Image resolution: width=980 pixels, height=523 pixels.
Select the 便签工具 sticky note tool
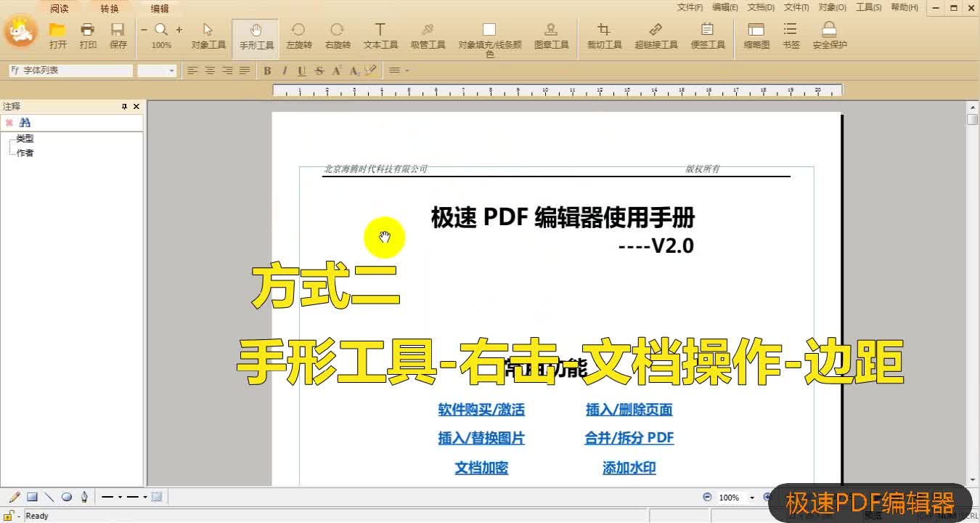[x=708, y=36]
